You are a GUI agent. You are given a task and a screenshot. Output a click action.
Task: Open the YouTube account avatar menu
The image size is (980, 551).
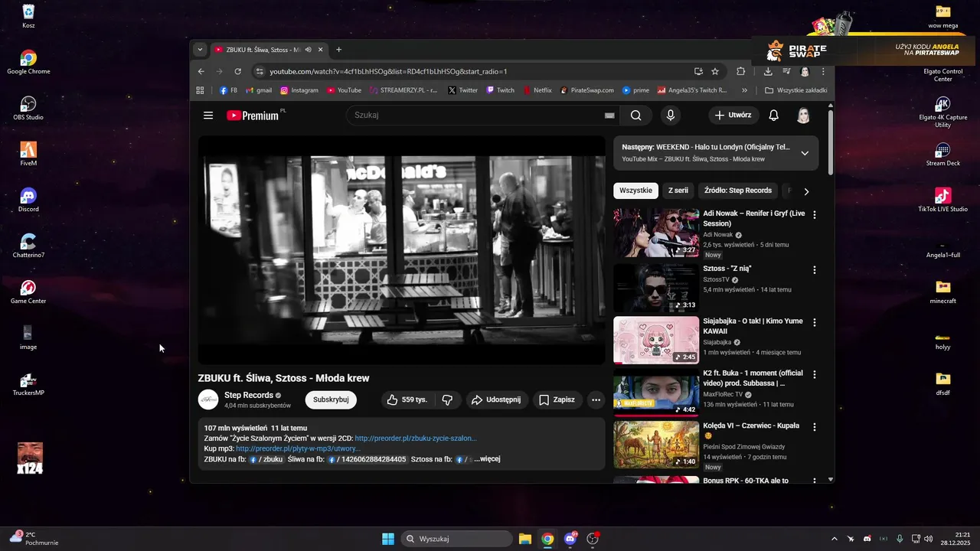click(x=803, y=116)
